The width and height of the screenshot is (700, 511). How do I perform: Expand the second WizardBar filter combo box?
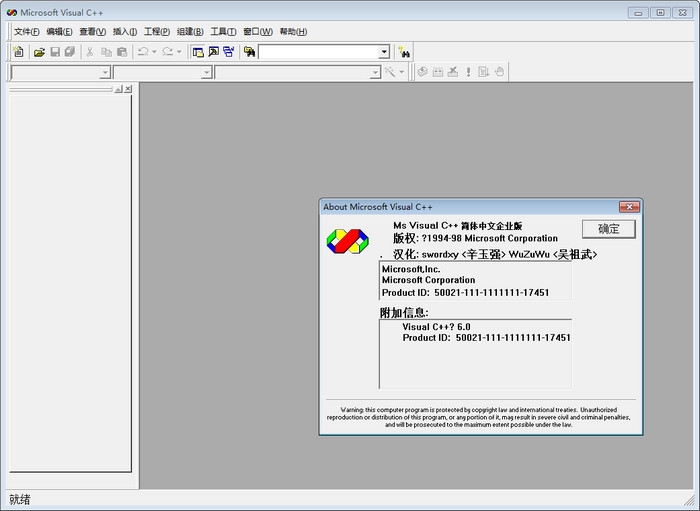[x=206, y=72]
